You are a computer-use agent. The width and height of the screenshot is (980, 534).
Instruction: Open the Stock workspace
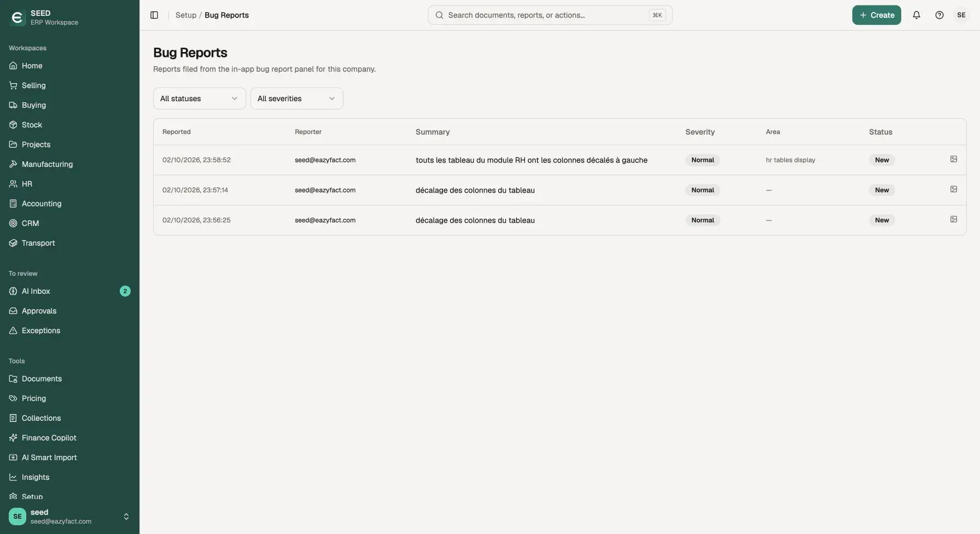pos(69,125)
